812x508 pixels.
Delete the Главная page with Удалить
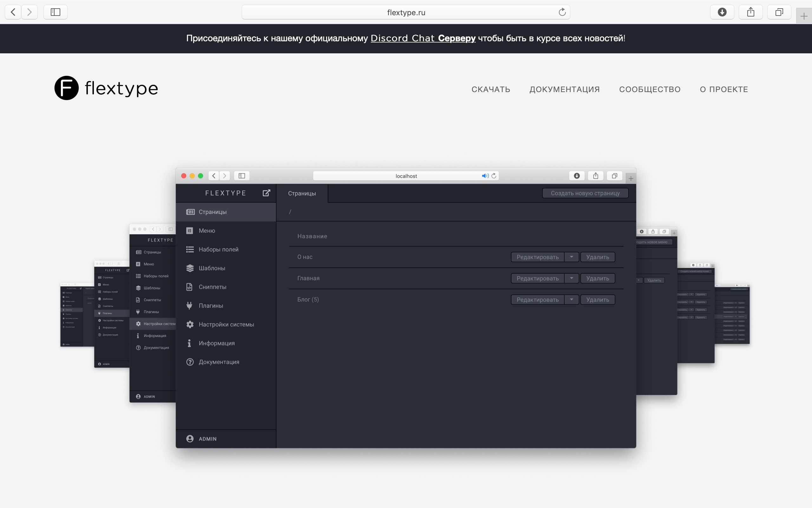pyautogui.click(x=598, y=278)
